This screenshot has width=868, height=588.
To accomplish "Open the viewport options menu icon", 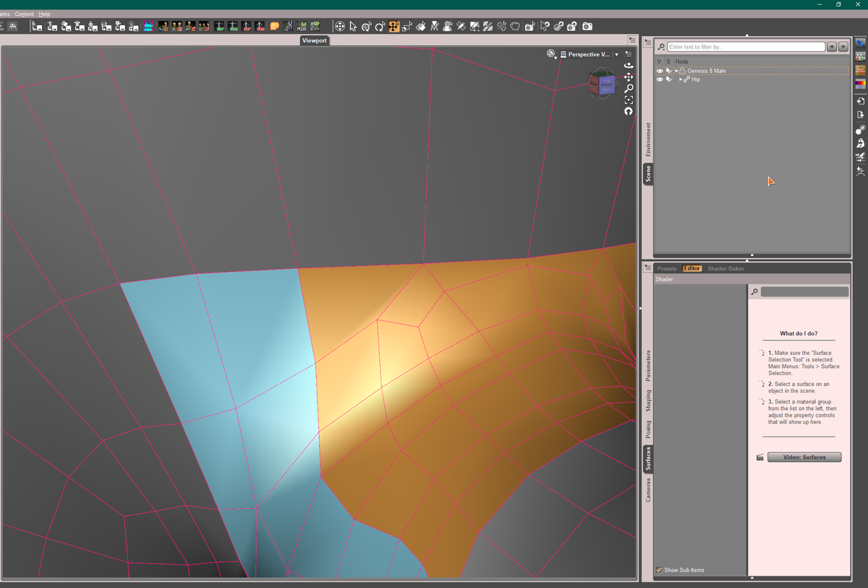I will (x=628, y=54).
